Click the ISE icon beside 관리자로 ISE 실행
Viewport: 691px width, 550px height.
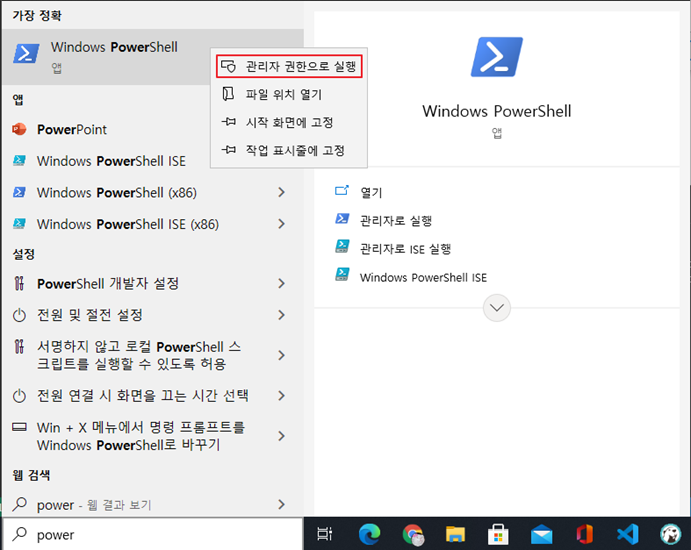pyautogui.click(x=342, y=246)
